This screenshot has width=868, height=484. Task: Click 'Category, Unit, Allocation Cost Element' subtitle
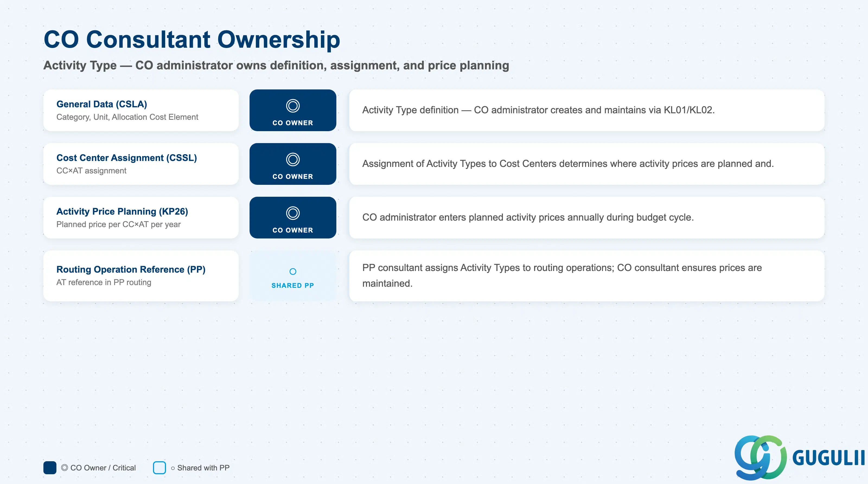point(127,117)
